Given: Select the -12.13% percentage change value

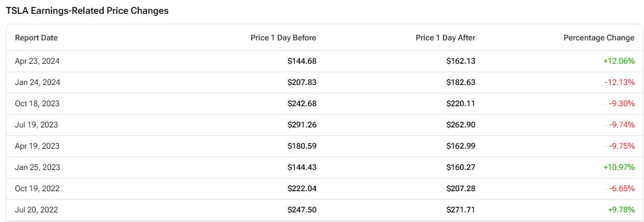Looking at the screenshot, I should click(x=620, y=82).
